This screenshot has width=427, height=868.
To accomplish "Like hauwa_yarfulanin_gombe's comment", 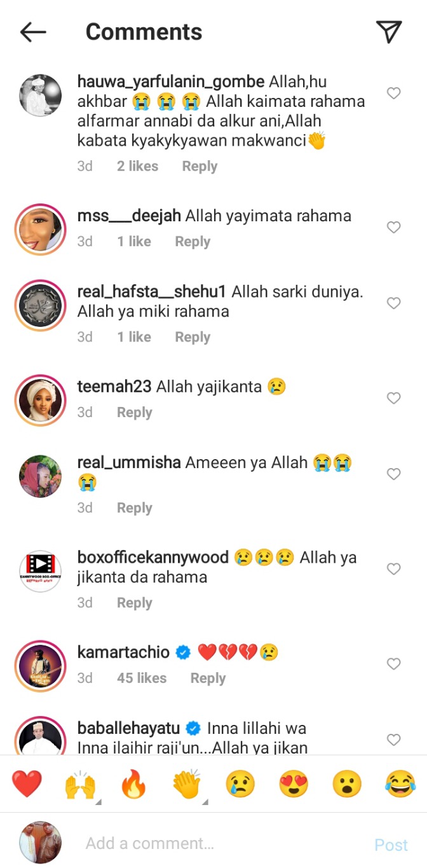I will point(394,93).
